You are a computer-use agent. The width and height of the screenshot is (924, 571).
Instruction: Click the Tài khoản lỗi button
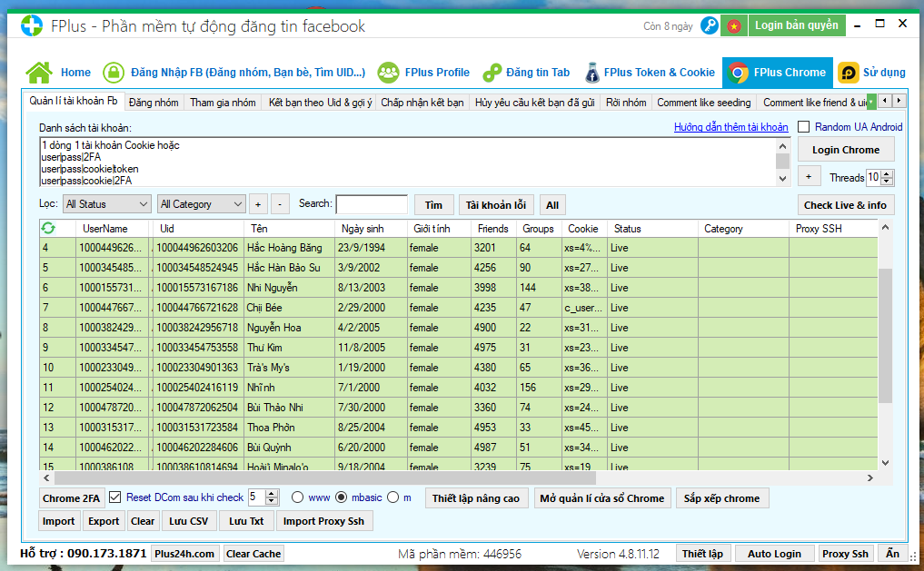(x=495, y=205)
